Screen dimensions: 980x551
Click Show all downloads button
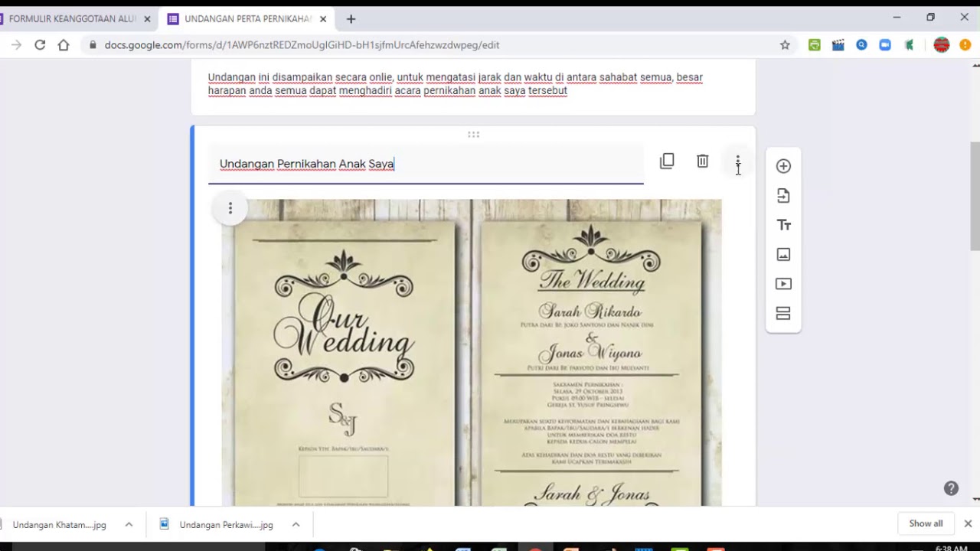point(926,523)
